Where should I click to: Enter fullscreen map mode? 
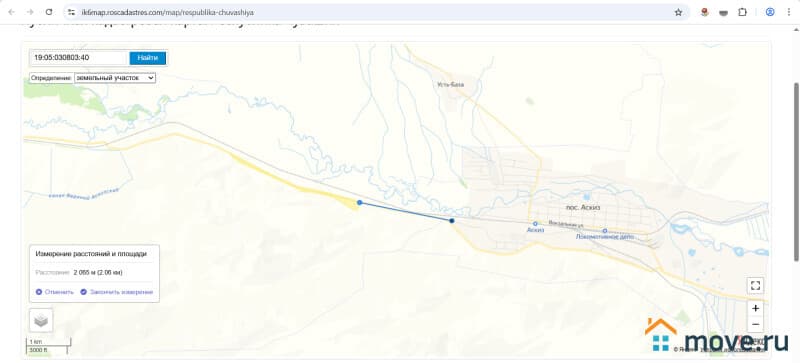755,285
